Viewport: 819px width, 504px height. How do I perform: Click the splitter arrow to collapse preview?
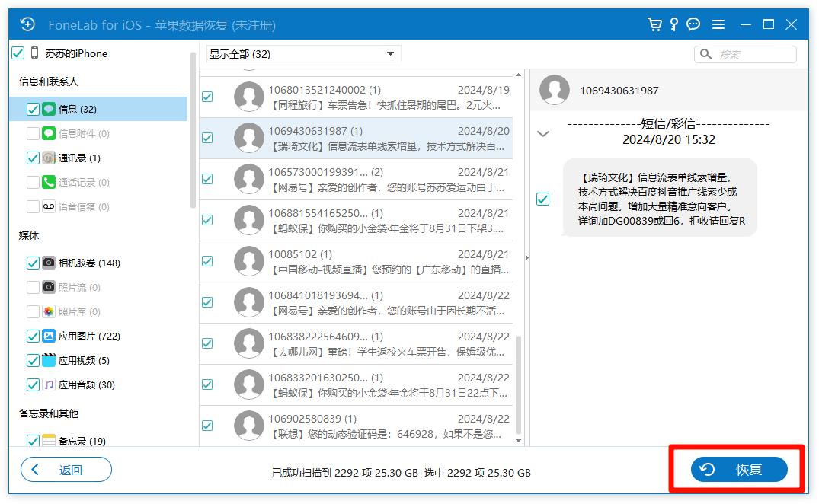pyautogui.click(x=526, y=258)
